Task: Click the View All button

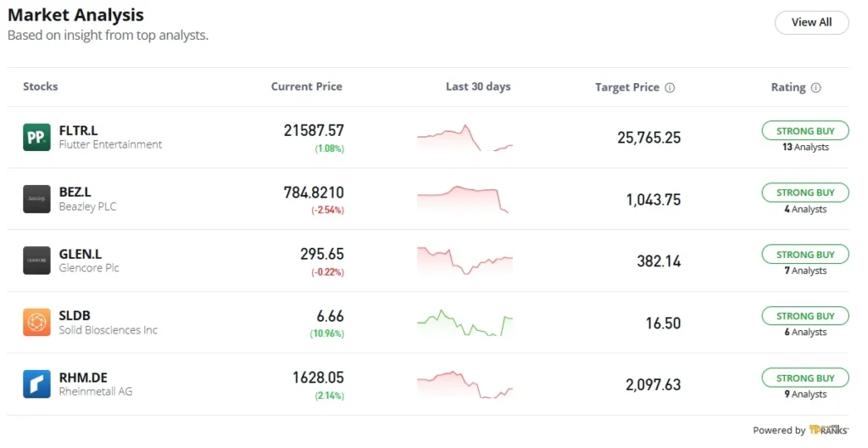Action: pos(811,23)
